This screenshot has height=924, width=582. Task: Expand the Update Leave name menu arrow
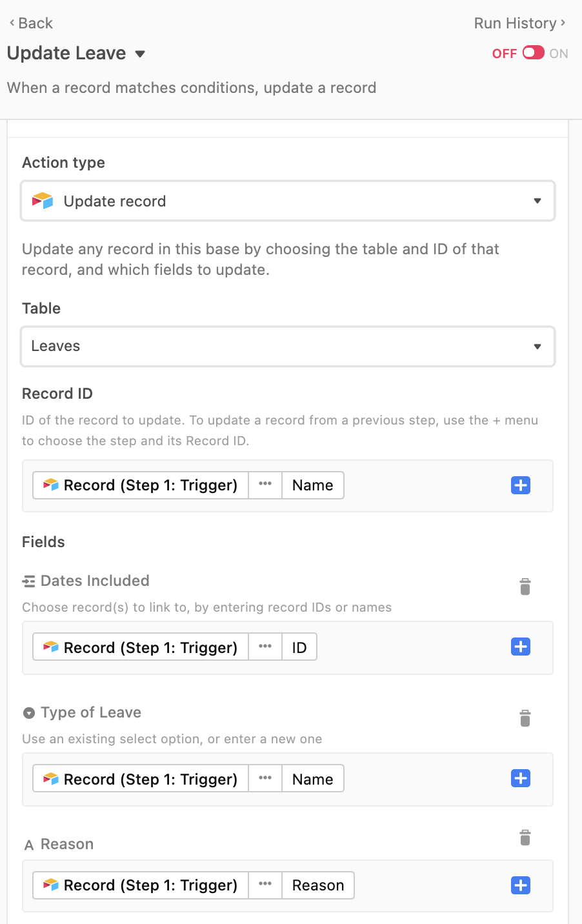[140, 54]
